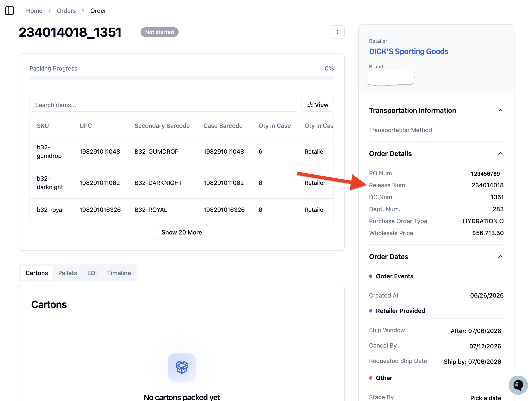Click Show 20 More button
The image size is (532, 401).
[182, 232]
